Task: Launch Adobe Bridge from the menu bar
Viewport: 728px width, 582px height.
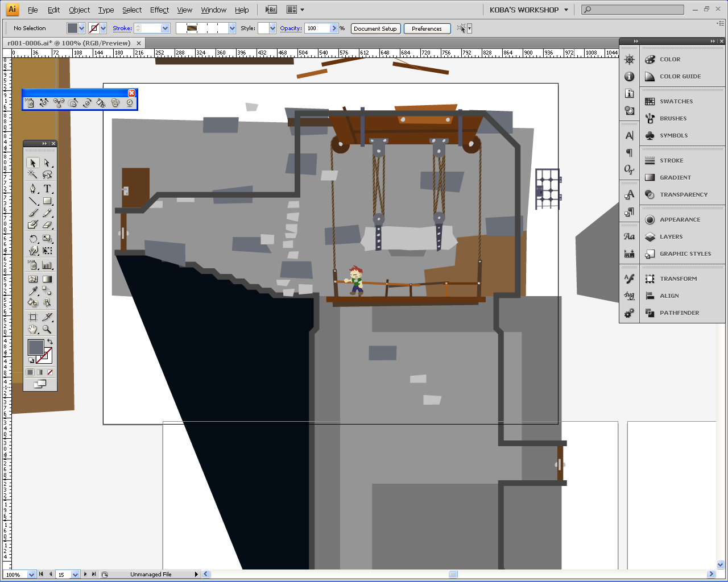Action: [x=271, y=10]
